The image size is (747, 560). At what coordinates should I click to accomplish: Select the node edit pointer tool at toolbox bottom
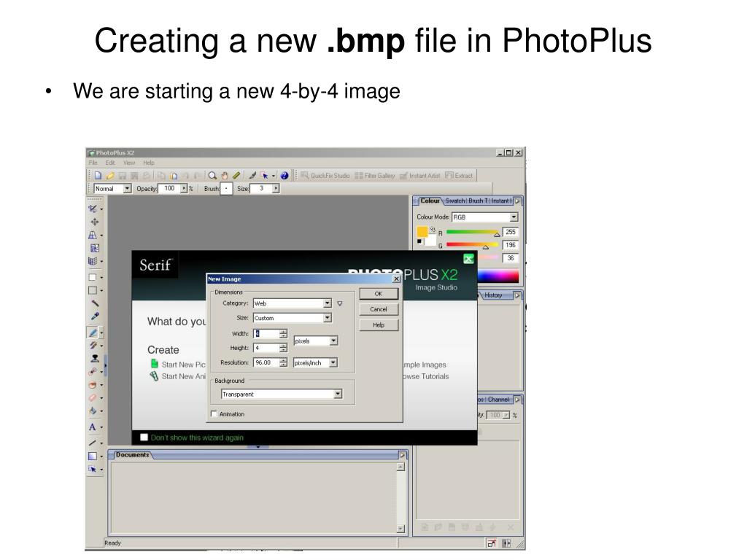pyautogui.click(x=93, y=470)
